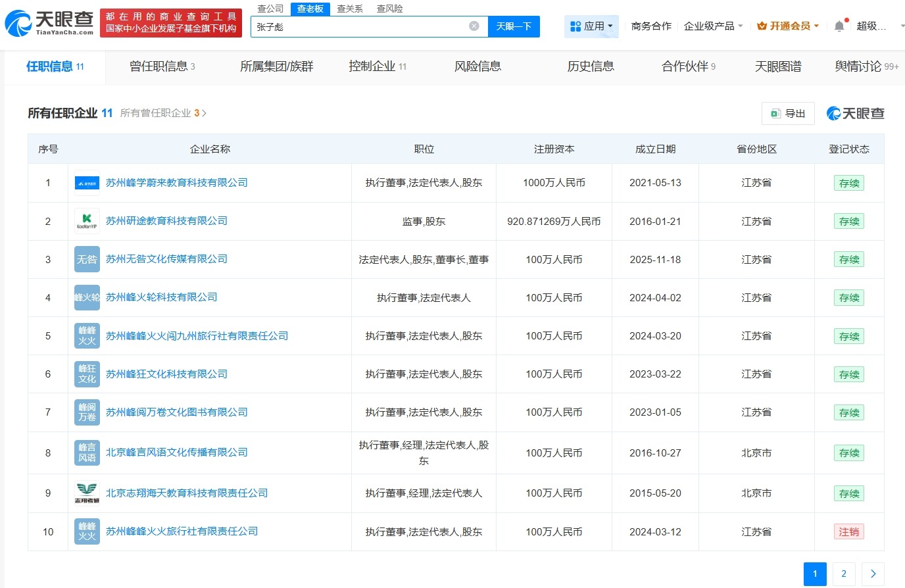The height and width of the screenshot is (588, 905).
Task: Click the 峰言风语 company logo
Action: [86, 453]
